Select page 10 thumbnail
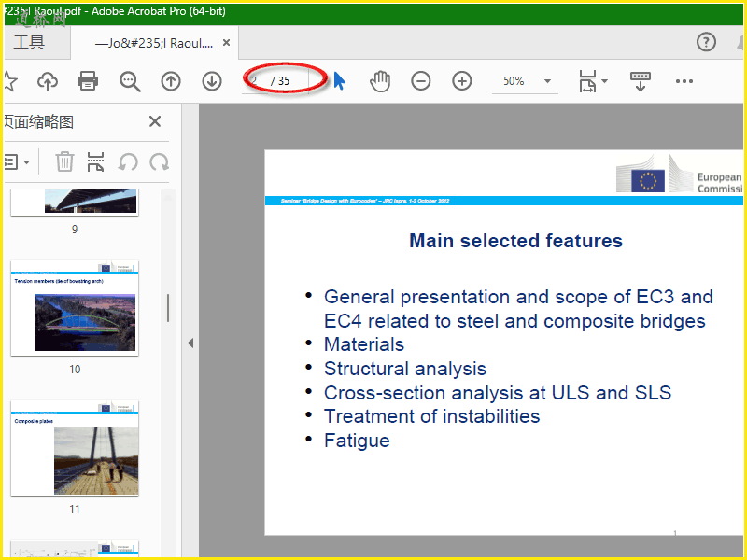 tap(75, 308)
